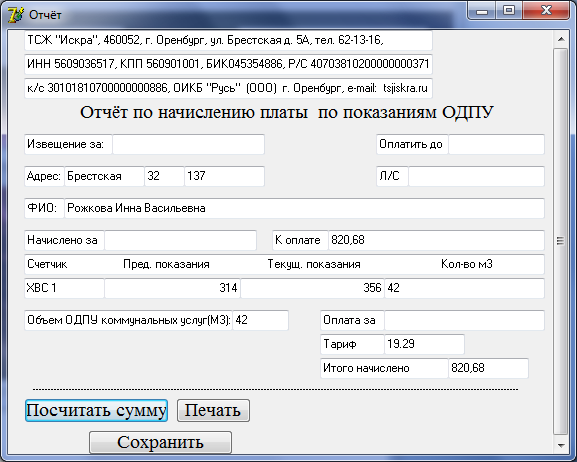
Task: Click the Начислено за label
Action: click(64, 240)
